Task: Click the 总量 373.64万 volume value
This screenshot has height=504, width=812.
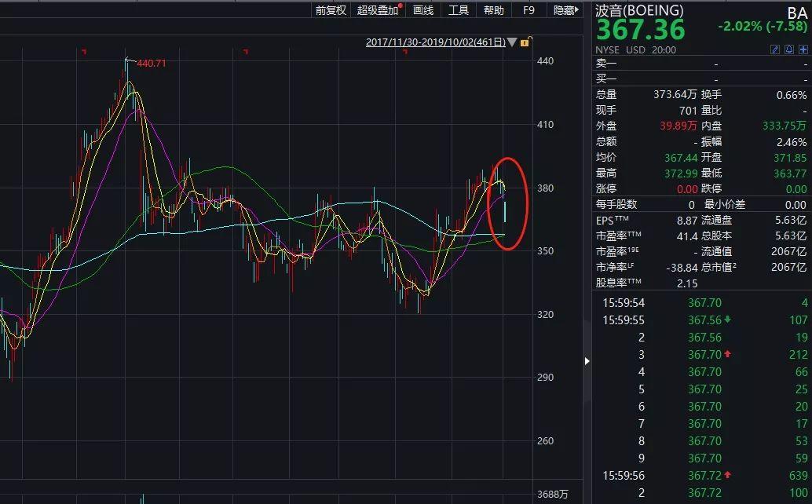Action: [675, 95]
